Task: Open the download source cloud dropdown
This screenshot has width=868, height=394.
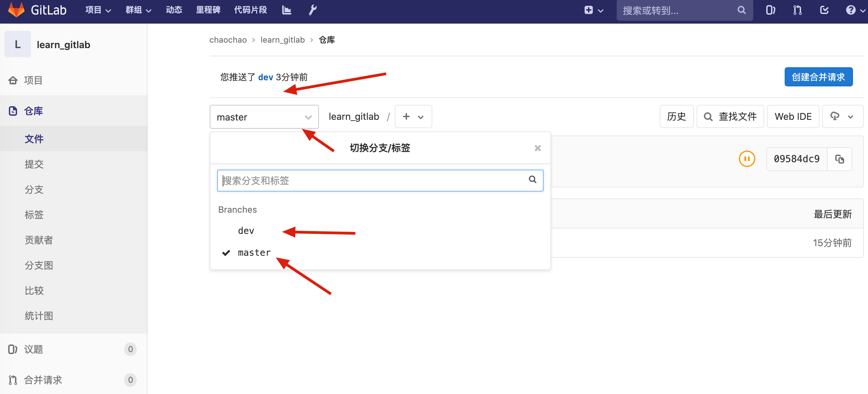Action: pyautogui.click(x=842, y=117)
